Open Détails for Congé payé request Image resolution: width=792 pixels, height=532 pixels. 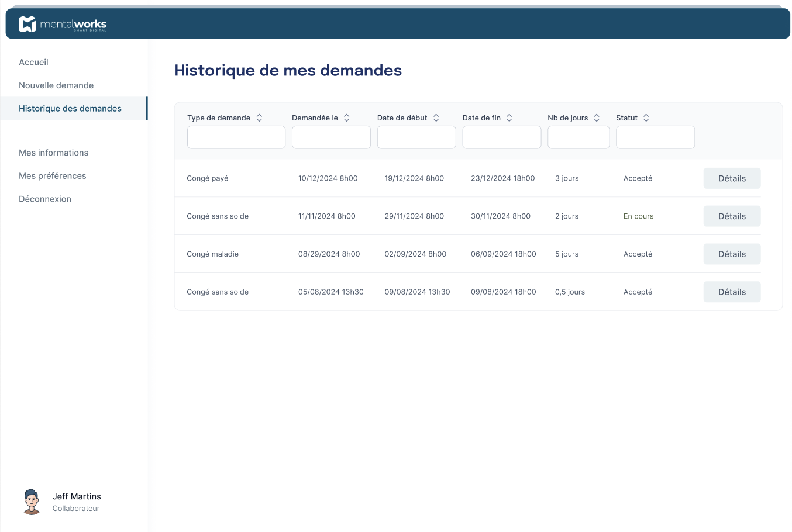coord(732,178)
